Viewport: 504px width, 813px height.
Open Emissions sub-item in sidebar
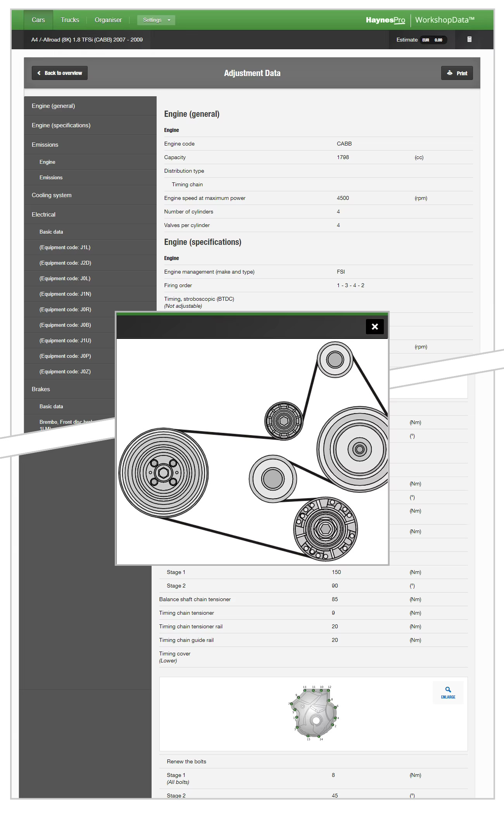point(90,178)
